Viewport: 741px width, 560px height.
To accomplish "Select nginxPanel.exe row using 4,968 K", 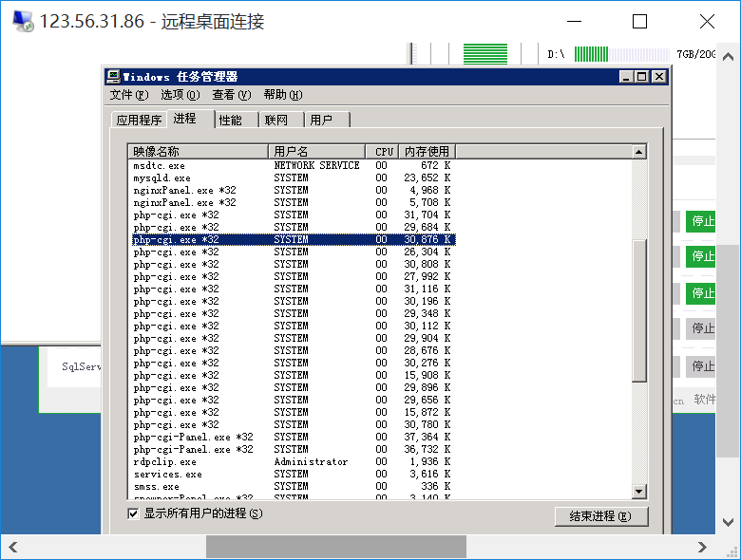I will [292, 190].
